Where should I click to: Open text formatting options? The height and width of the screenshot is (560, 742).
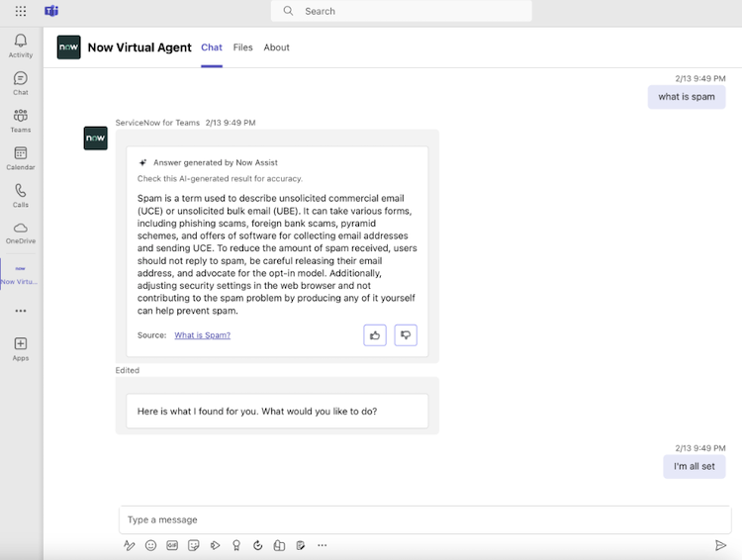(x=129, y=545)
